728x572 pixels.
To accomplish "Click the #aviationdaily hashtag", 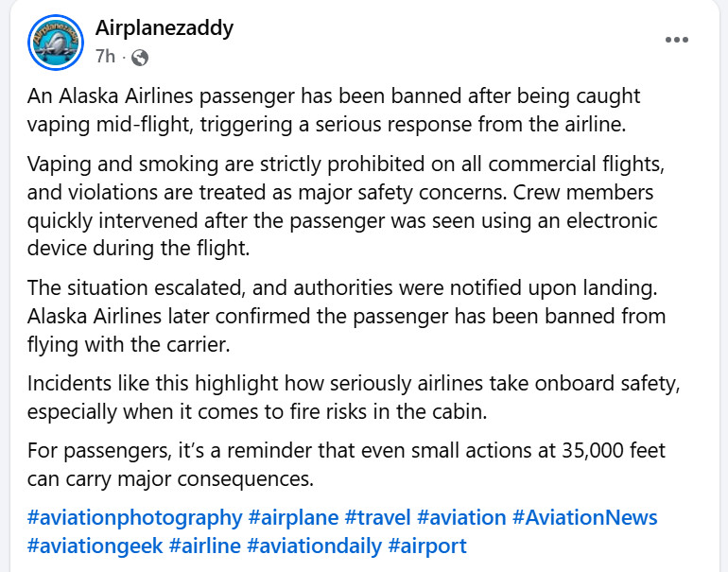I will 314,546.
